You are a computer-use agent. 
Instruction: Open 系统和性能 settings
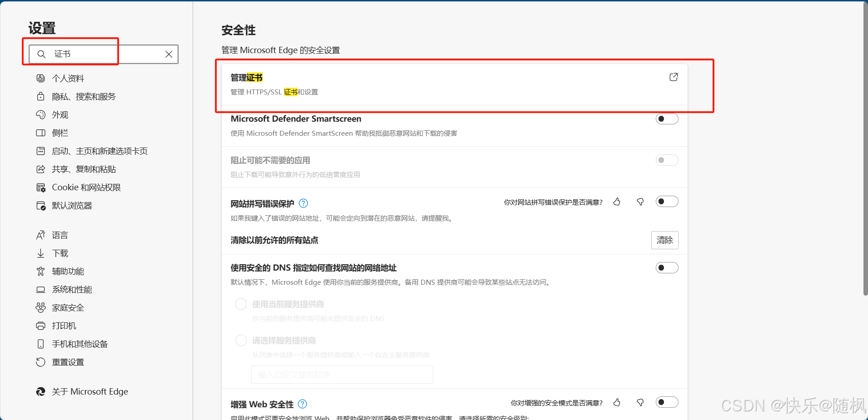coord(72,290)
